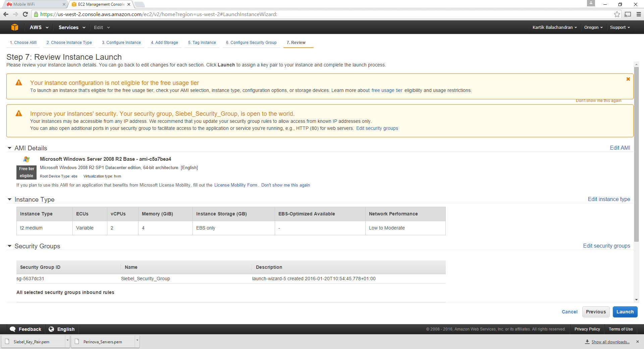The image size is (644, 349).
Task: Click the AWS orange cube logo
Action: (14, 28)
